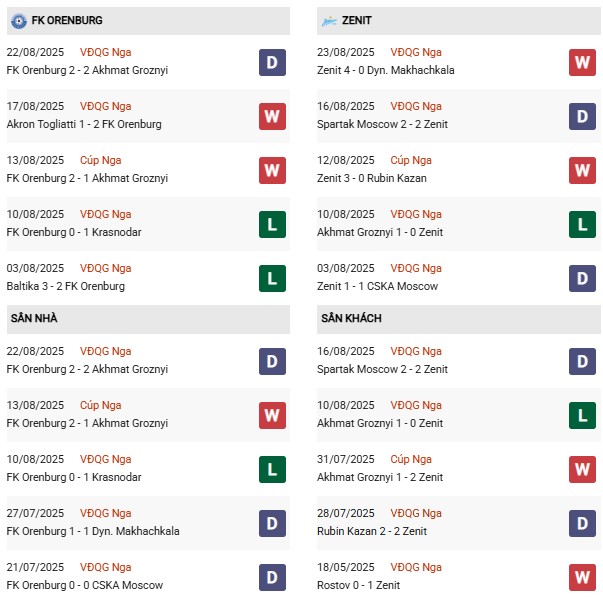Open Spartak Moscow 2 - 2 Zenit under Sân Khách
The height and width of the screenshot is (603, 603).
382,369
